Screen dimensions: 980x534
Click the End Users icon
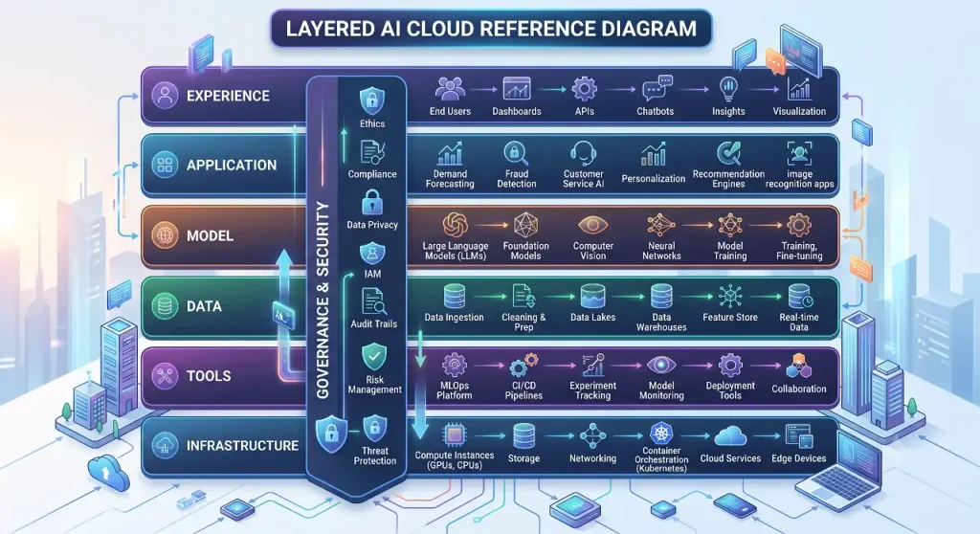tap(450, 89)
